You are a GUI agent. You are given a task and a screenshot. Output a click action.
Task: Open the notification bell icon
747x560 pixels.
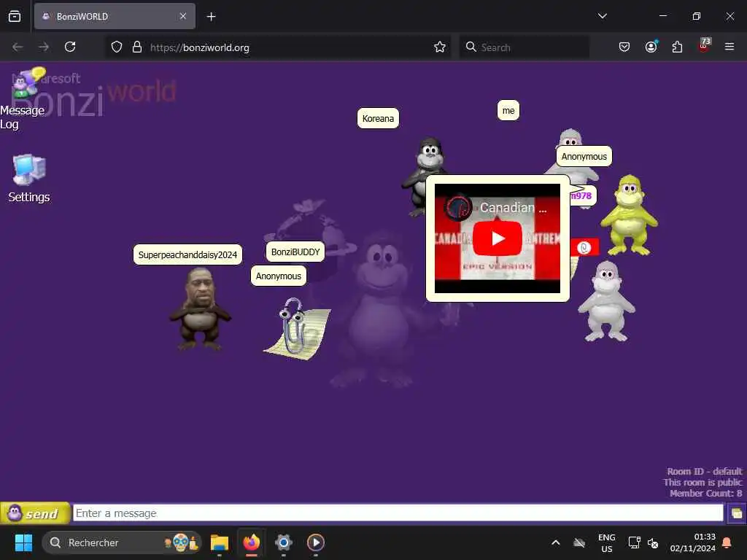727,542
